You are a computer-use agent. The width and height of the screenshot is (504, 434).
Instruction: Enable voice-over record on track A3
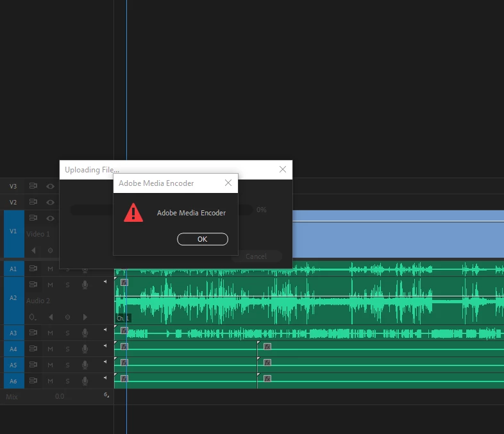[x=85, y=333]
